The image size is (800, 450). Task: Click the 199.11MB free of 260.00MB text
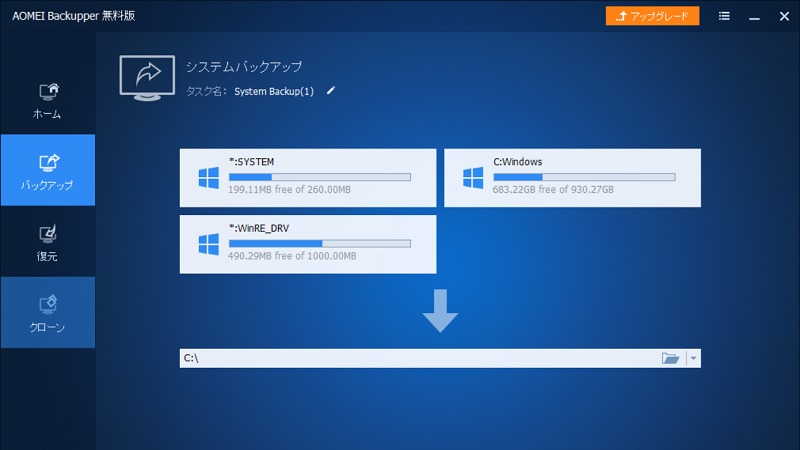[289, 190]
